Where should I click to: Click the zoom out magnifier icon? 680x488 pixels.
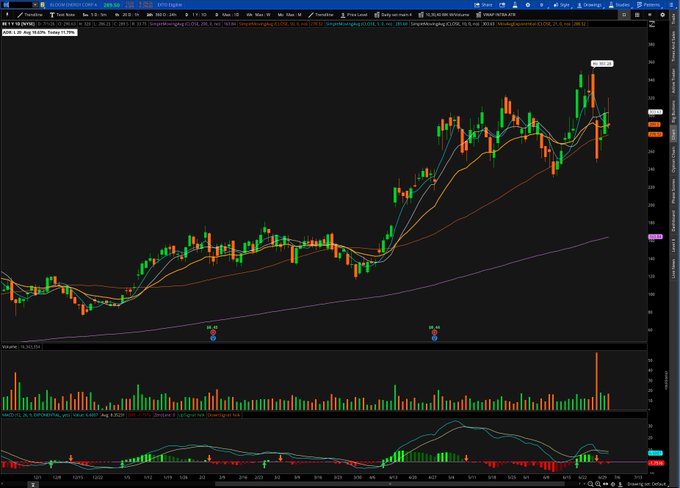(591, 484)
